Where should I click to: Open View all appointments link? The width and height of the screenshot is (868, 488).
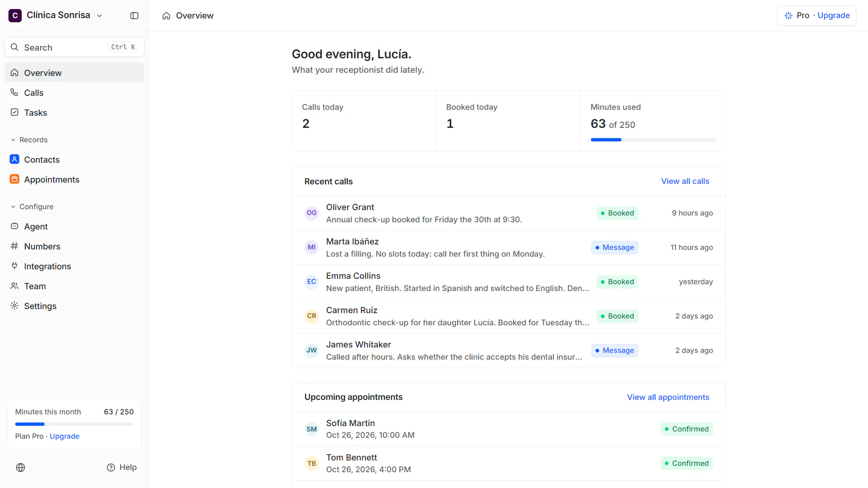tap(668, 397)
